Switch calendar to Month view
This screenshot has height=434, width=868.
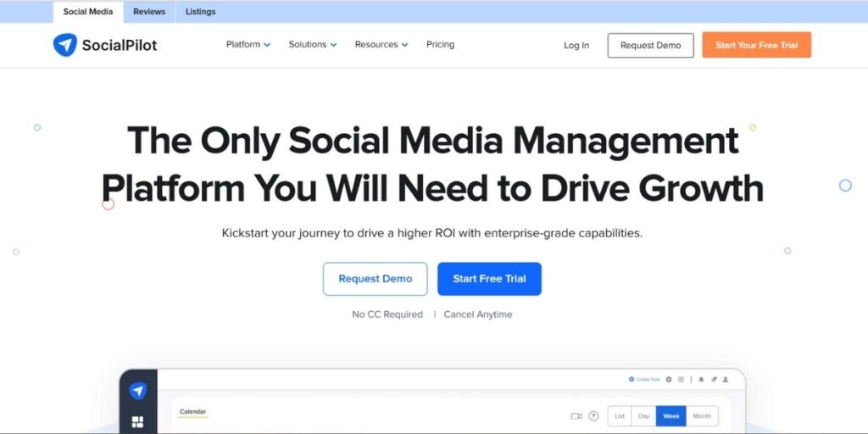click(x=702, y=416)
